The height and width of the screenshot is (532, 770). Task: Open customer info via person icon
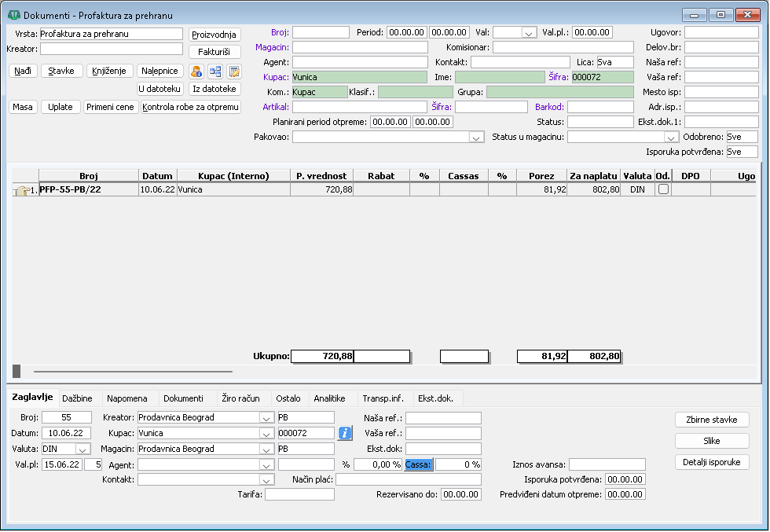(196, 72)
